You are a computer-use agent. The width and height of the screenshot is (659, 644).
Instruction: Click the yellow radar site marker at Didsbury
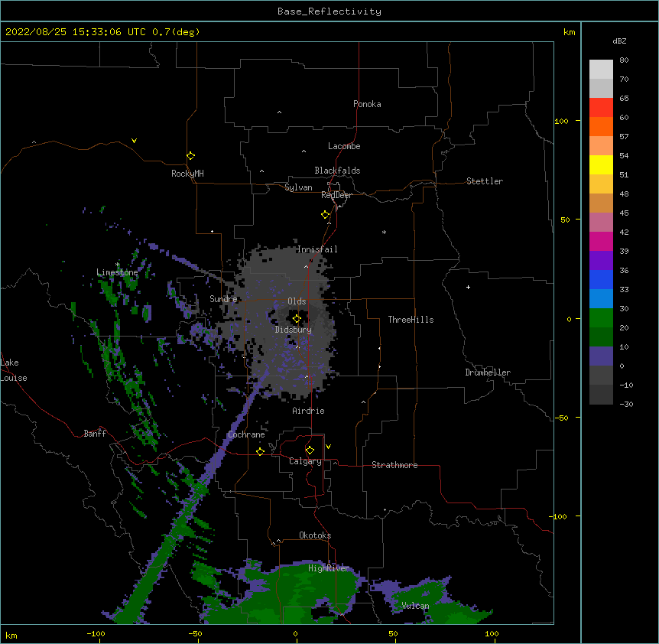[x=297, y=318]
